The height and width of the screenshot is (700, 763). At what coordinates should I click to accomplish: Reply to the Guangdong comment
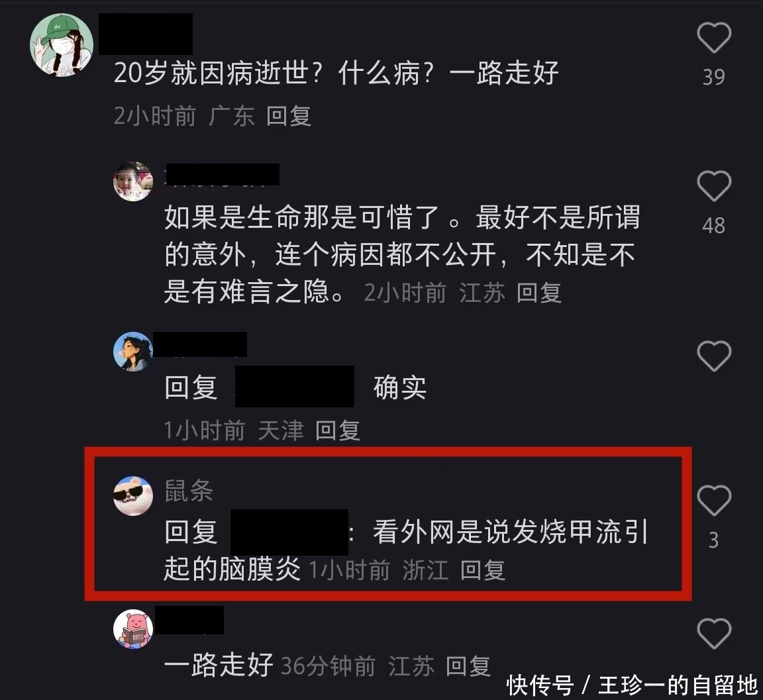(289, 117)
